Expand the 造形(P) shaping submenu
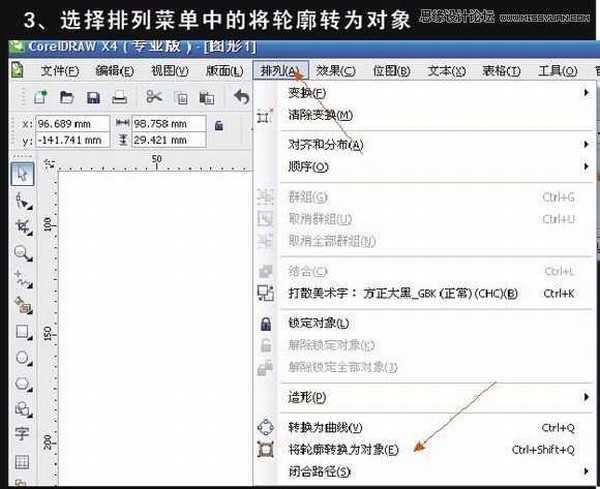This screenshot has height=489, width=600. (x=306, y=397)
